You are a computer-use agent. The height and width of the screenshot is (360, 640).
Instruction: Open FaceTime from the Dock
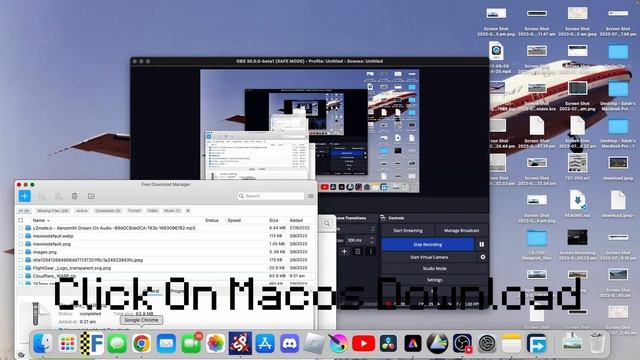point(191,344)
